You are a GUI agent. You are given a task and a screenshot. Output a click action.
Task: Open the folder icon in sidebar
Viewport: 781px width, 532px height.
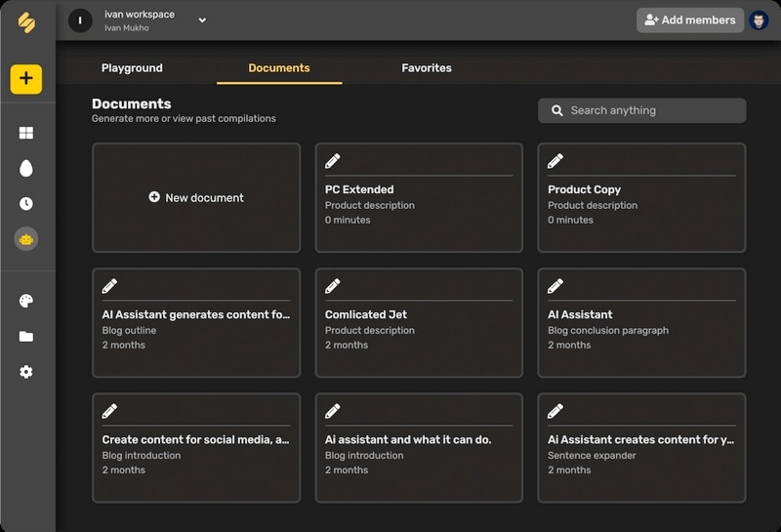[x=26, y=337]
